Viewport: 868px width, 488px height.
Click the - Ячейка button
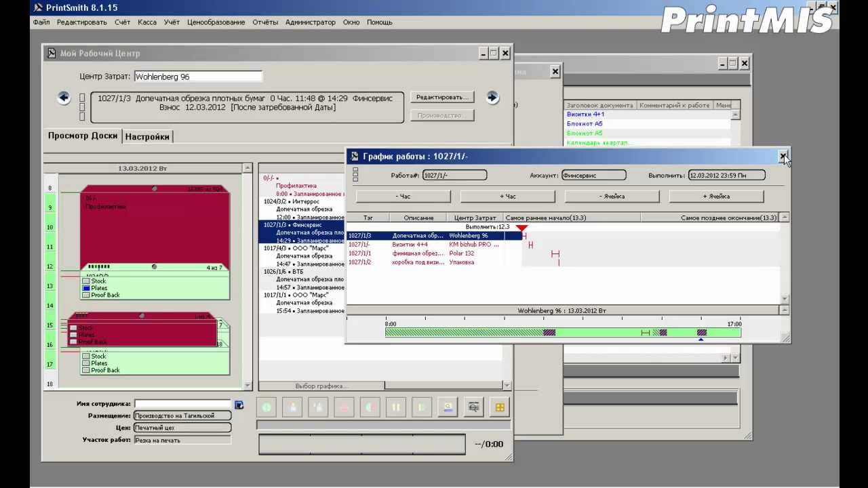612,197
